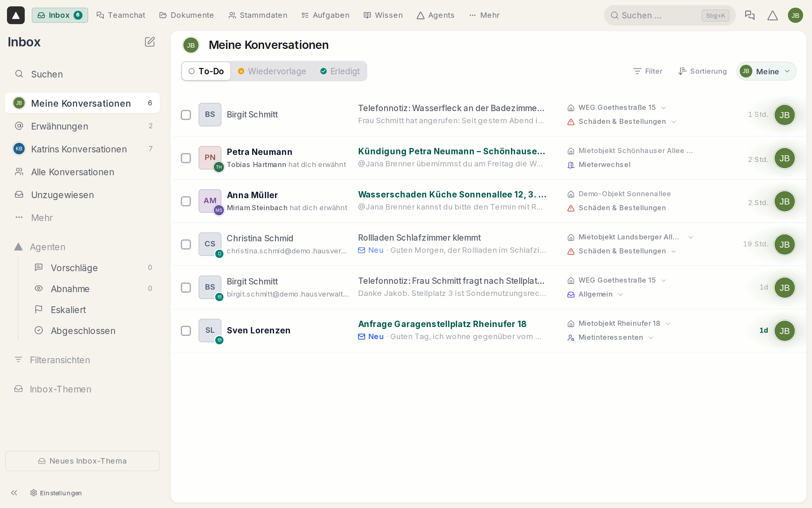Select Christina Schmid conversation checkbox

tap(186, 244)
